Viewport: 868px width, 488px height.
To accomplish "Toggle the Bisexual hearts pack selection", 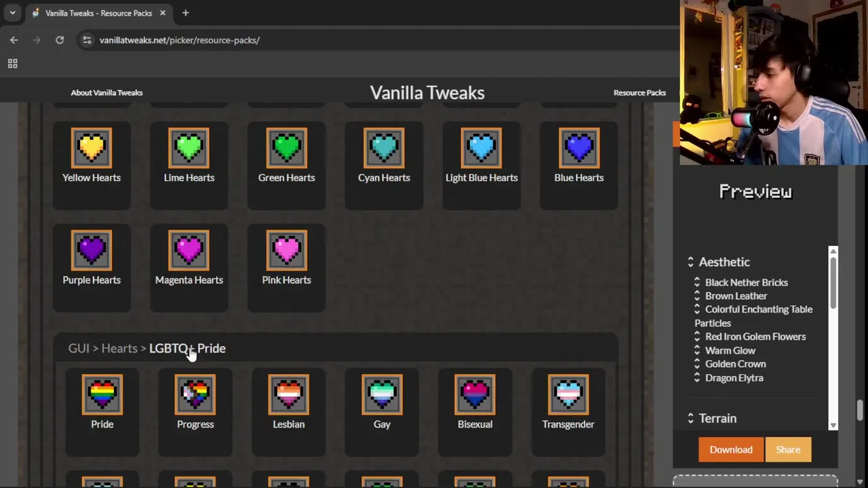I will click(475, 411).
